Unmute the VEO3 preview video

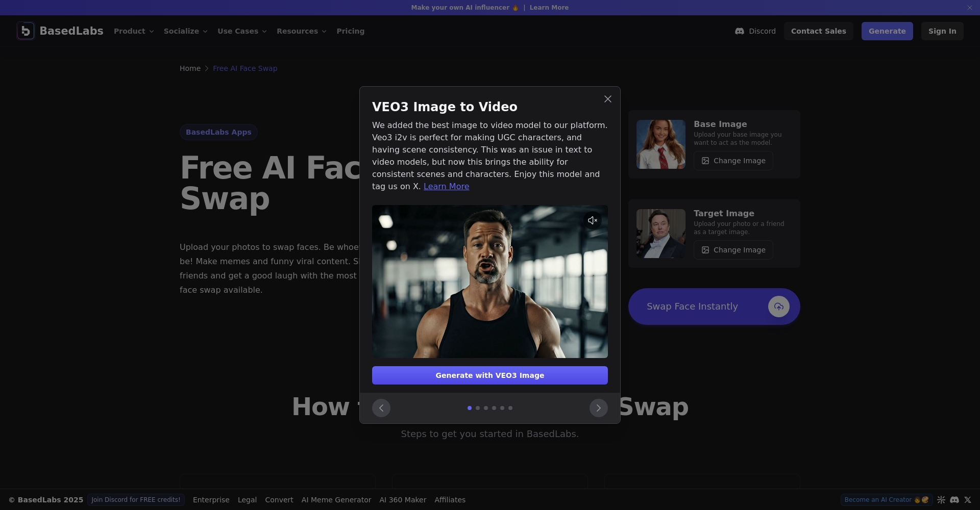[593, 220]
